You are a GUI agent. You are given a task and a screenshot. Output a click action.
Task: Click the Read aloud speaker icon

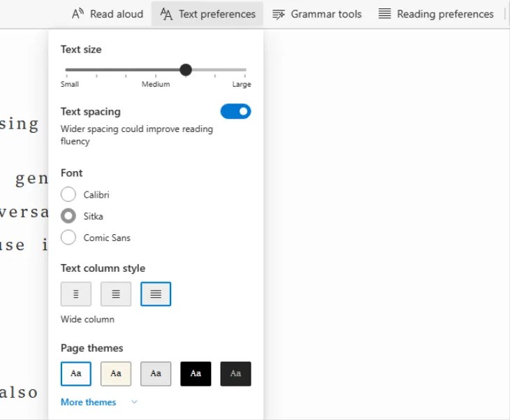point(78,14)
